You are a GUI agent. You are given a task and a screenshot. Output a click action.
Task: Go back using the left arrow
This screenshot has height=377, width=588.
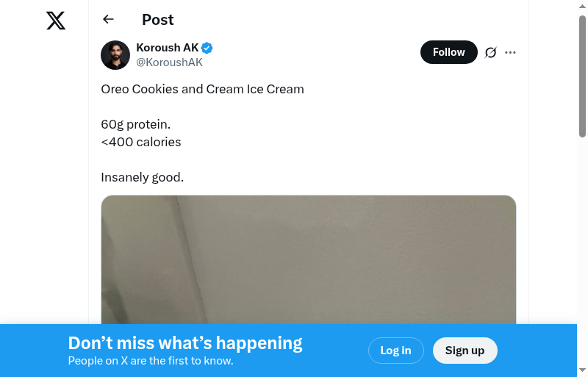click(x=109, y=20)
